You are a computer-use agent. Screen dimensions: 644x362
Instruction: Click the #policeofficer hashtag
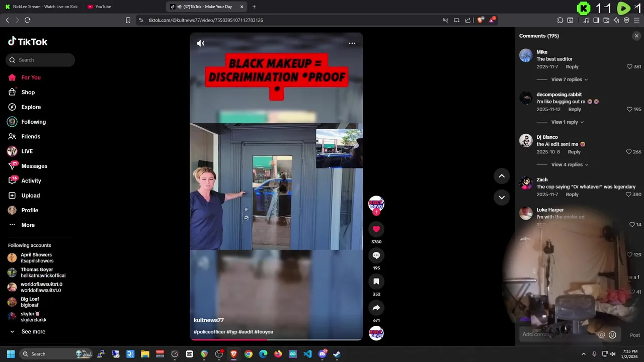coord(209,332)
